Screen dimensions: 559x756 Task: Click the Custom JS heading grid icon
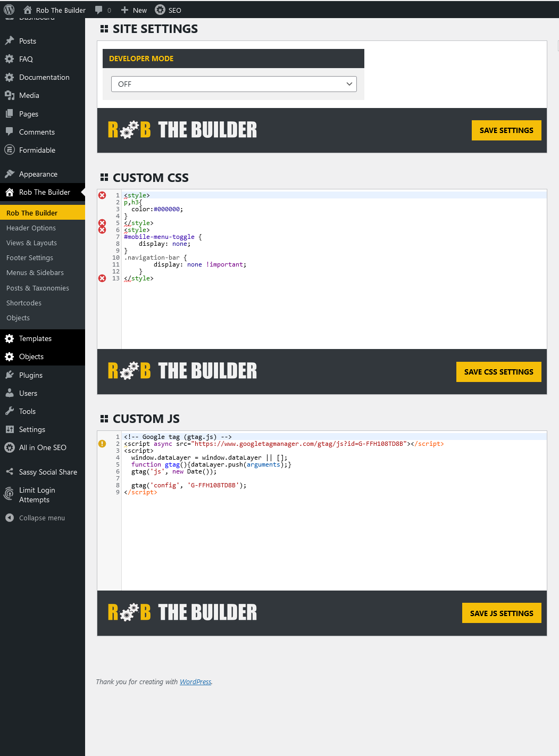pos(104,419)
